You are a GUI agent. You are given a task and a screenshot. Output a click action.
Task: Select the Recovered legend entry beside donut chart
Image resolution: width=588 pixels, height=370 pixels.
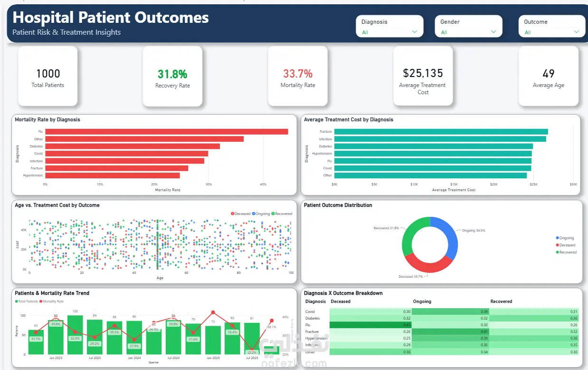(x=566, y=252)
